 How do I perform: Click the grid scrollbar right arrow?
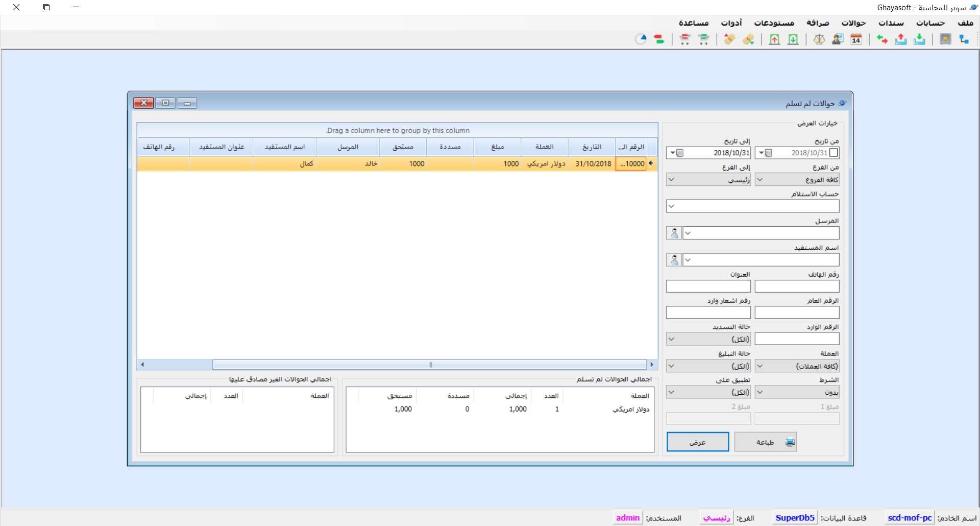click(x=652, y=365)
